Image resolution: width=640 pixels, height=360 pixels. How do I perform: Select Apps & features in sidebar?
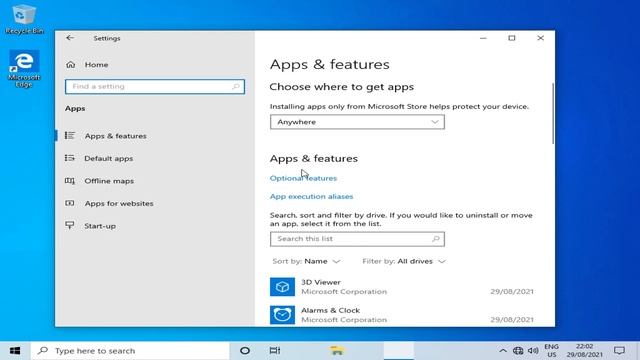[116, 136]
